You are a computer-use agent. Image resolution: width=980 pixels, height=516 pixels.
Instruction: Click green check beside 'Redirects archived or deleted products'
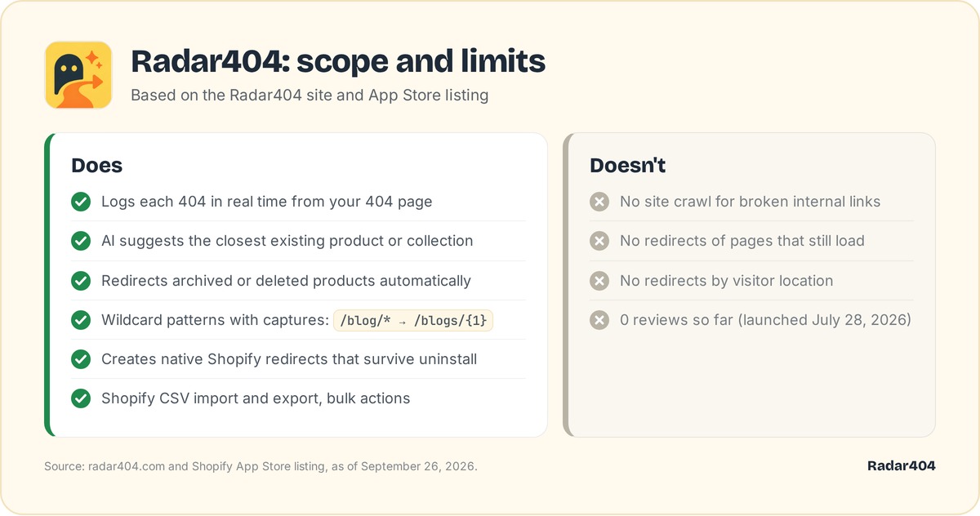(x=81, y=280)
